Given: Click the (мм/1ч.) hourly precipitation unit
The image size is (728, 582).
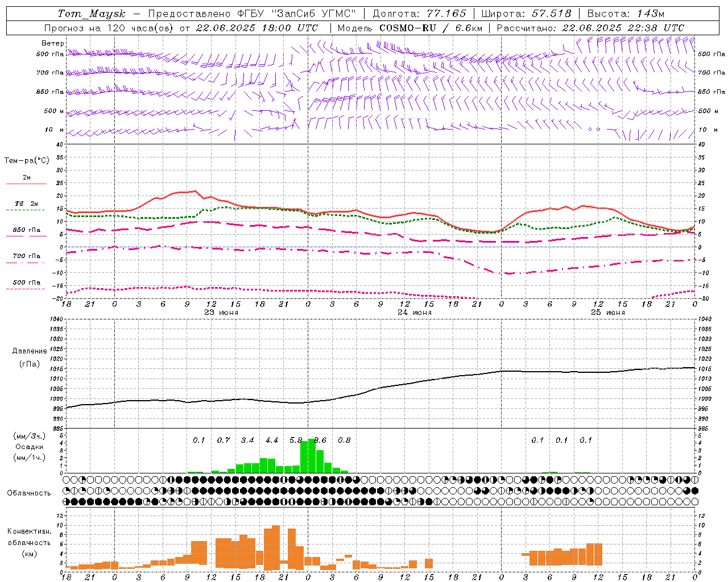Looking at the screenshot, I should (30, 458).
